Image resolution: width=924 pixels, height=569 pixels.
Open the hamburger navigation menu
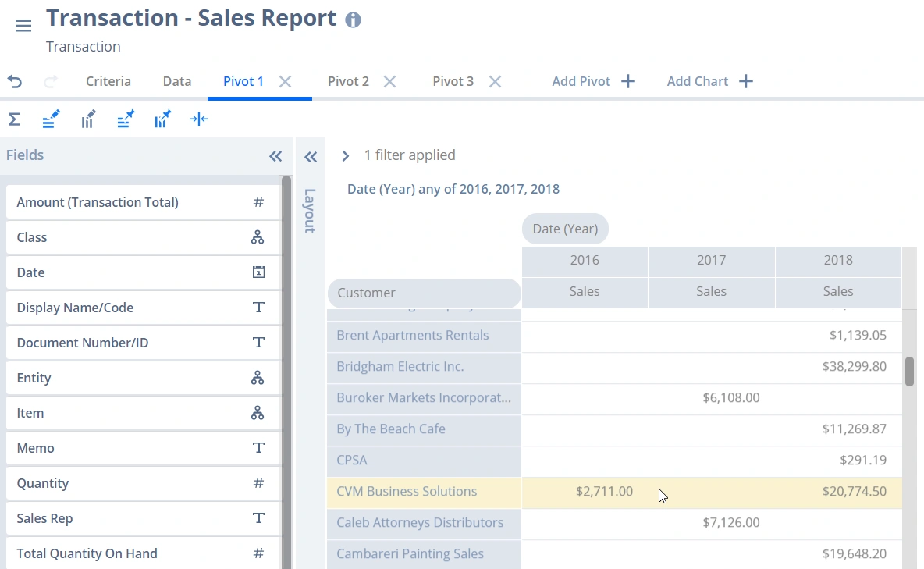(x=23, y=26)
